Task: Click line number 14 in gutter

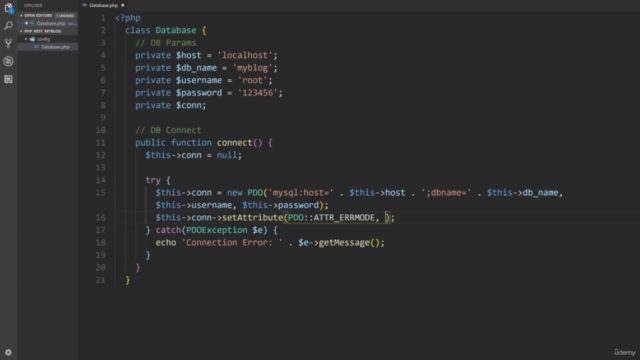Action: tap(100, 180)
